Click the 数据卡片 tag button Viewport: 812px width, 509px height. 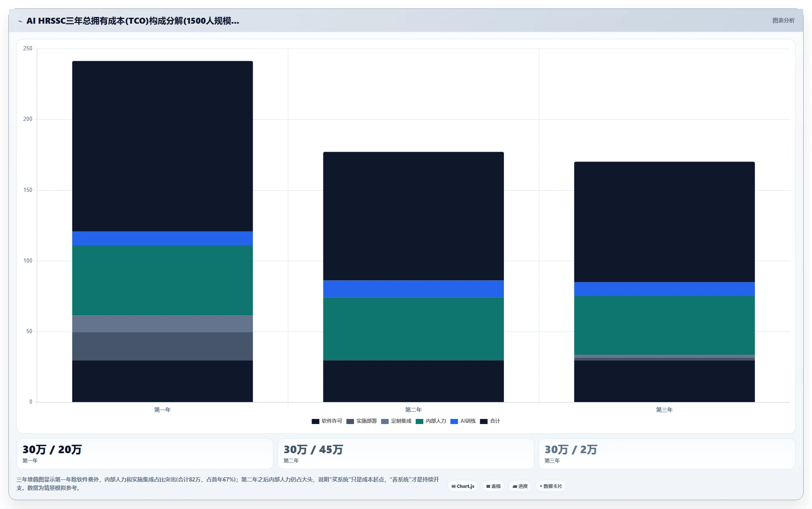point(551,486)
